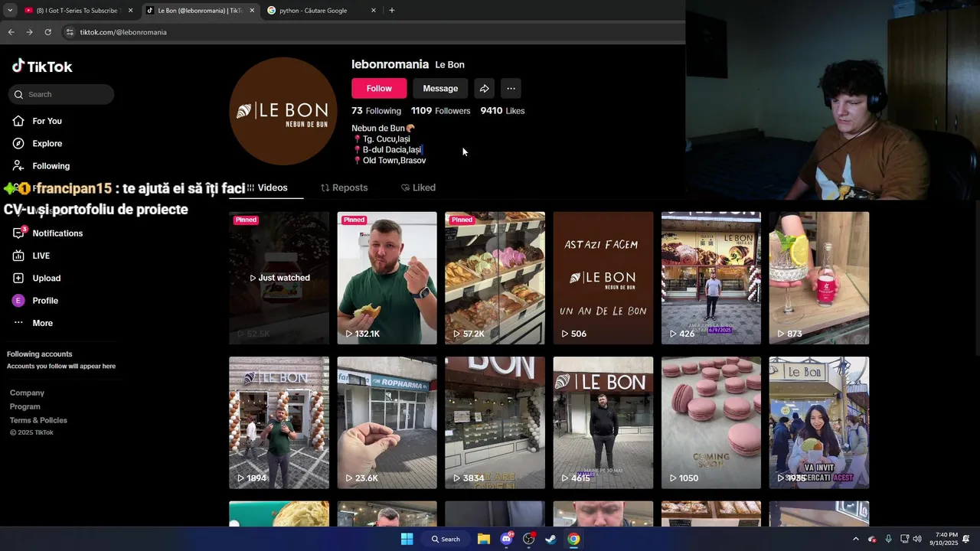Open the three-dot profile options
The height and width of the screenshot is (551, 980).
click(511, 88)
